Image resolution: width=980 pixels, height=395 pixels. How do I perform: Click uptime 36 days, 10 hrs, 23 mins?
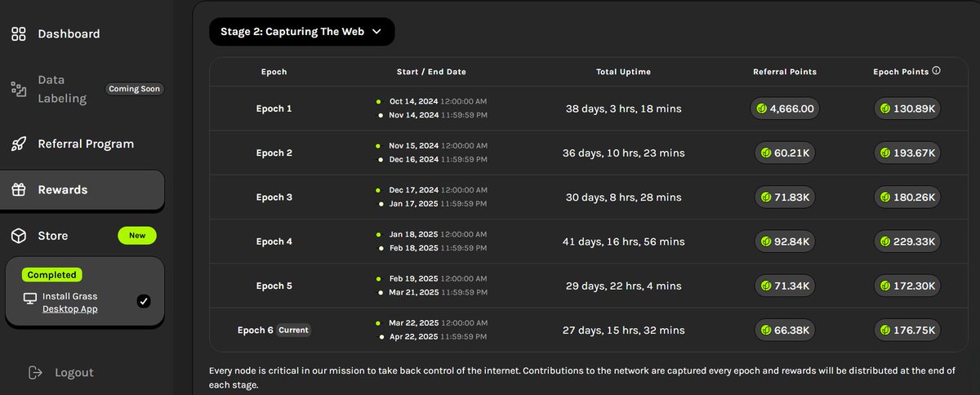click(x=623, y=153)
